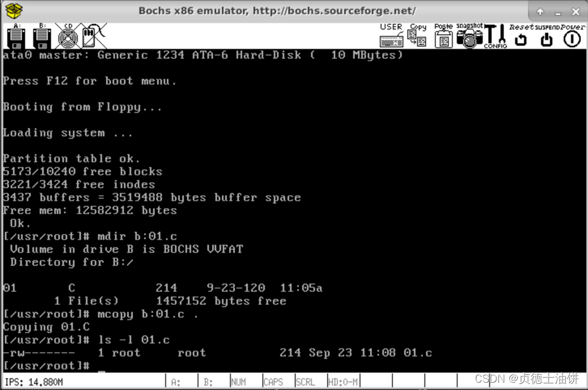Click '3221/3424 free inodes' line
The image size is (588, 390).
click(x=79, y=185)
